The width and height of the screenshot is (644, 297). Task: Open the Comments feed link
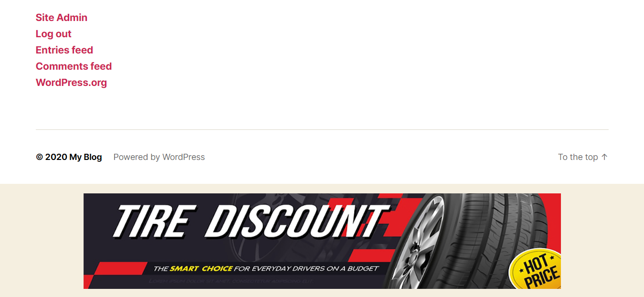[x=74, y=66]
